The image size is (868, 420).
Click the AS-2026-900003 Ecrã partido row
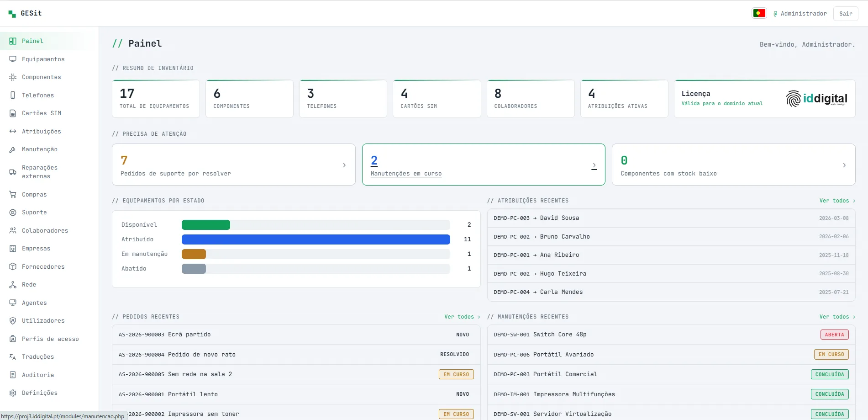pyautogui.click(x=296, y=335)
